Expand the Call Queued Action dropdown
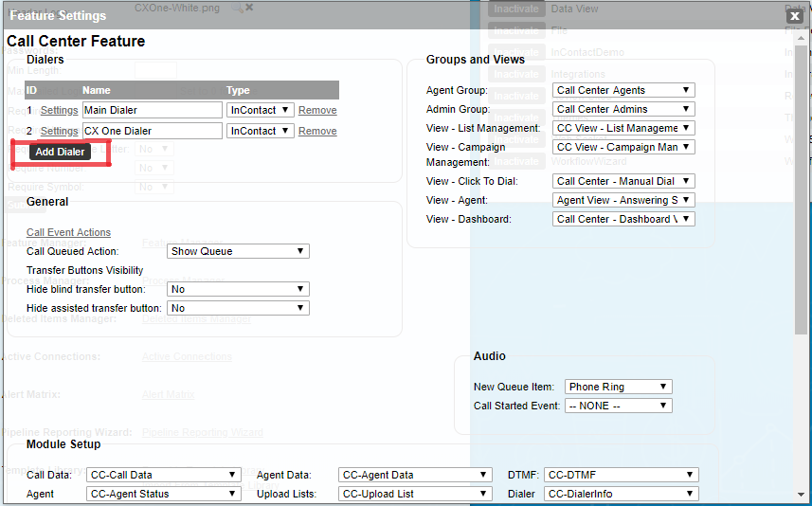The width and height of the screenshot is (812, 506). 238,251
